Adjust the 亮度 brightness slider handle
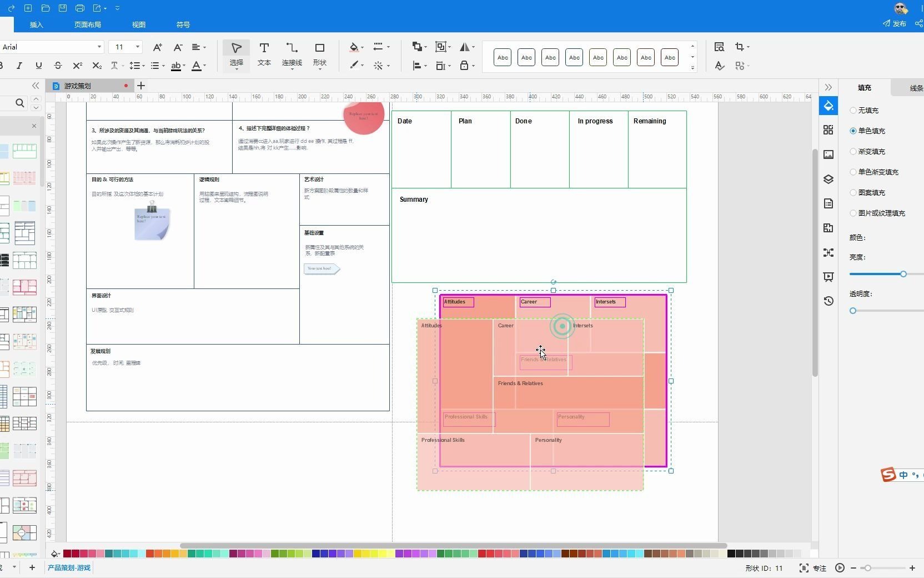The width and height of the screenshot is (924, 578). click(903, 274)
